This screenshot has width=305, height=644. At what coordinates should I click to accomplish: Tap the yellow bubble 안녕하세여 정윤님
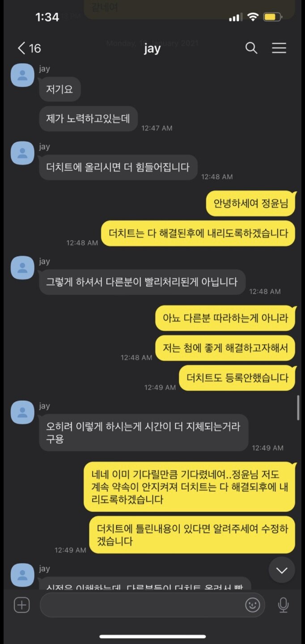click(x=250, y=204)
